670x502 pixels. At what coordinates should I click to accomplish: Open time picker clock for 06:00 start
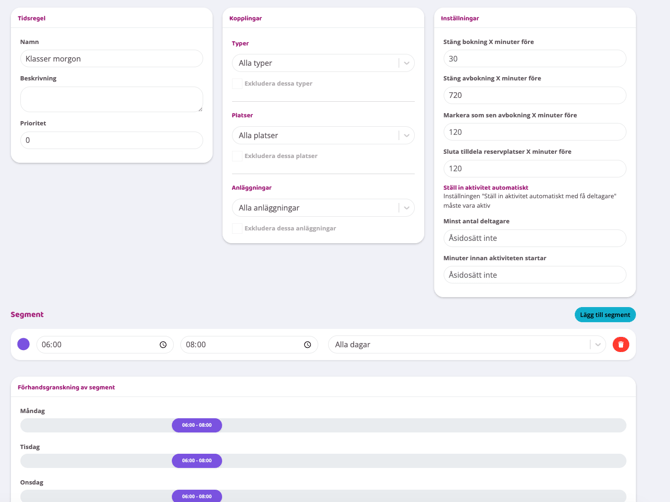[x=163, y=344]
